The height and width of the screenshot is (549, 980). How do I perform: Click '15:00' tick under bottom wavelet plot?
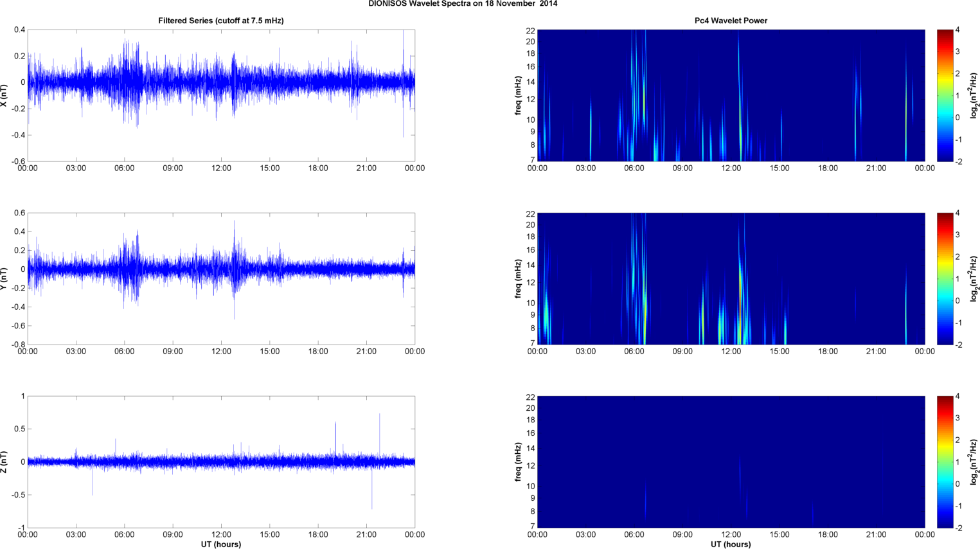(x=780, y=535)
